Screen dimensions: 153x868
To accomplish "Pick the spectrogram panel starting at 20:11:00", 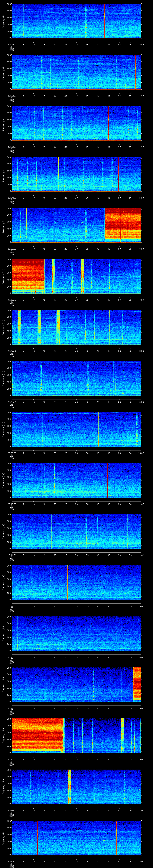I will coord(77,531).
